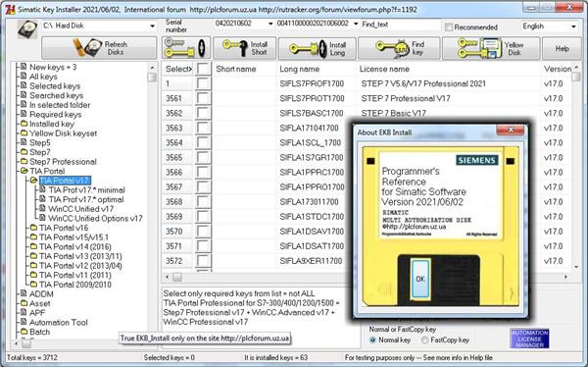Open the Yellow Disk button
The image size is (588, 367).
point(491,48)
